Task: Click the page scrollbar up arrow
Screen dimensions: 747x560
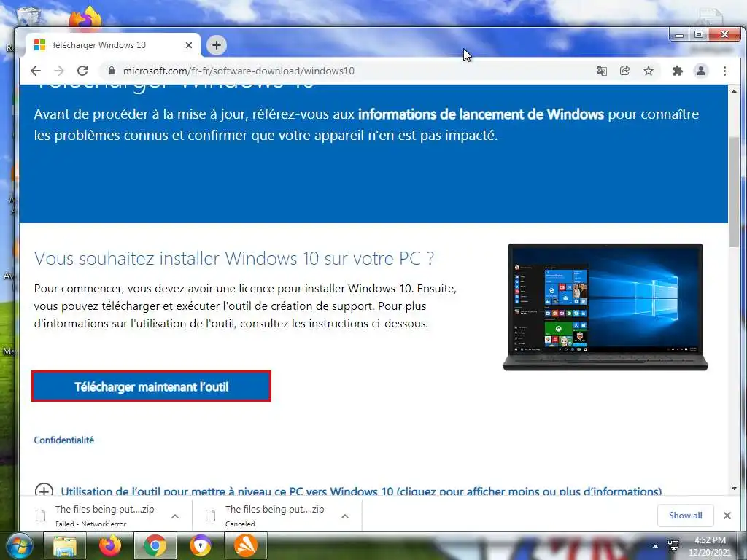Action: pos(734,91)
